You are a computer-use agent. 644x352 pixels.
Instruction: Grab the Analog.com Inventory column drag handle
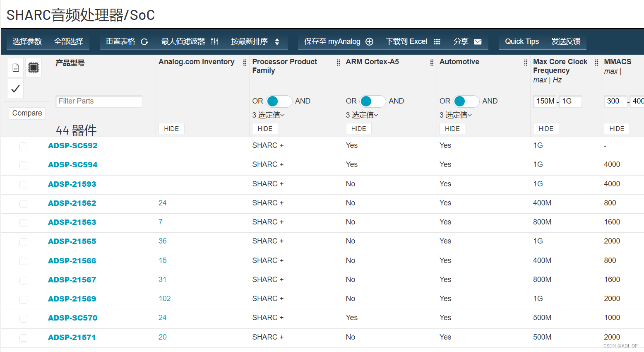(x=245, y=63)
